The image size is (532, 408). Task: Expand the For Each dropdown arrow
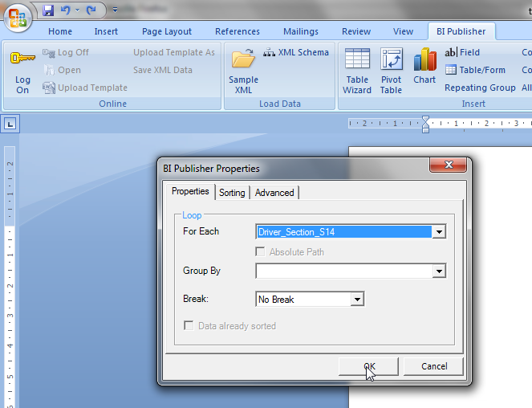tap(439, 232)
